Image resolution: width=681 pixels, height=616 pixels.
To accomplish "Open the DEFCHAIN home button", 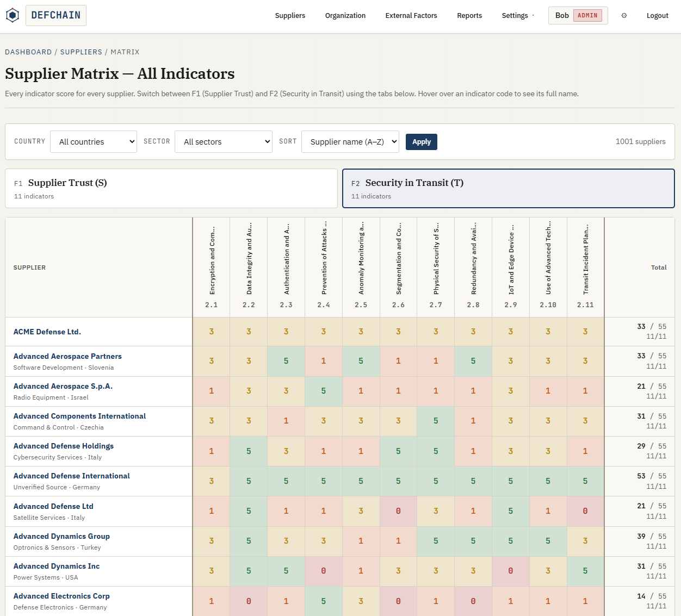I will point(56,15).
